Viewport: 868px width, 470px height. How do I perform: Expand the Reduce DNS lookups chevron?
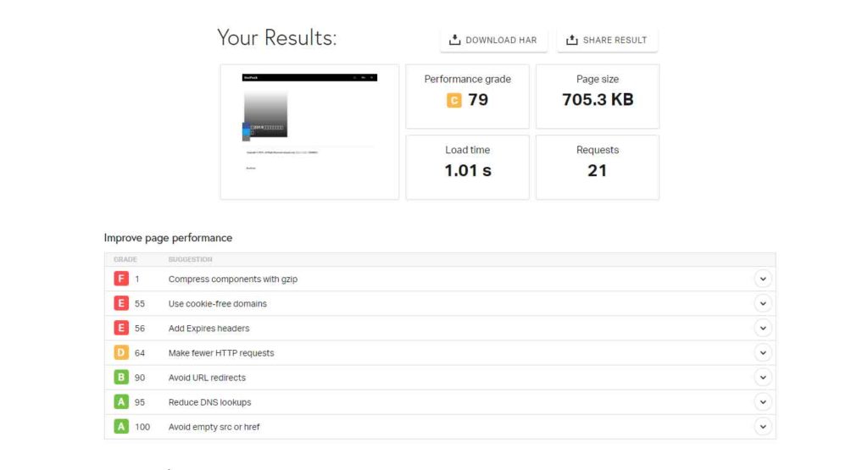tap(763, 402)
